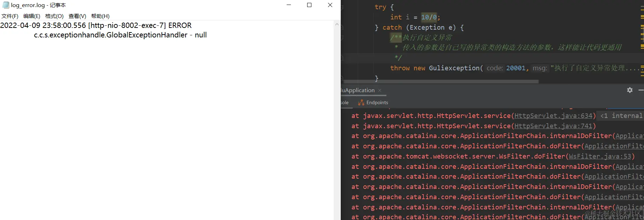Click the Endpoints tab icon
The image size is (644, 220).
click(361, 102)
